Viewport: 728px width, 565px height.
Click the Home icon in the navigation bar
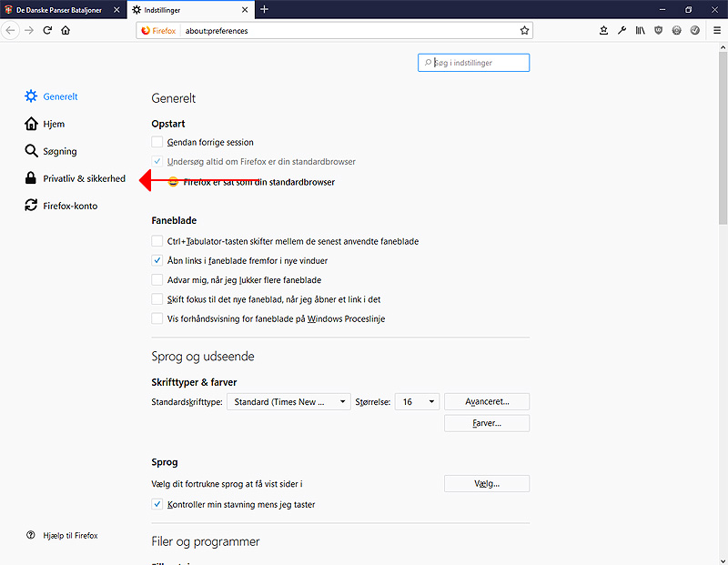[66, 30]
